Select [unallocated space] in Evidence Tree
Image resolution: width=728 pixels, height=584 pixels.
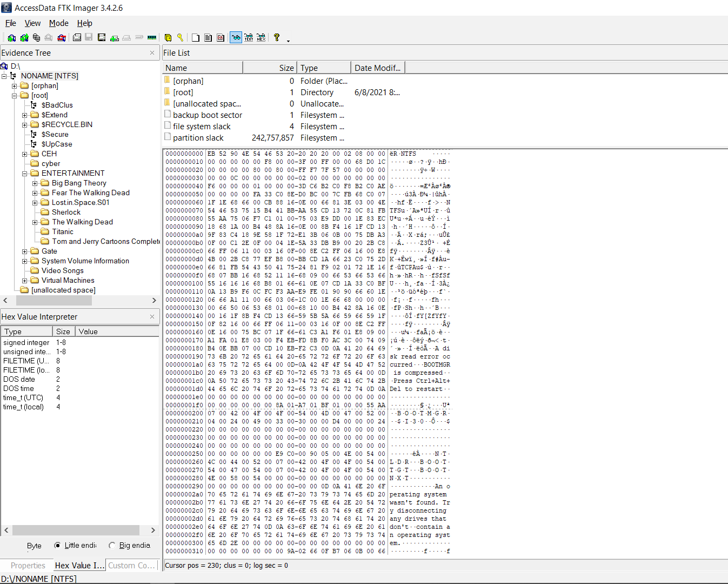point(63,290)
